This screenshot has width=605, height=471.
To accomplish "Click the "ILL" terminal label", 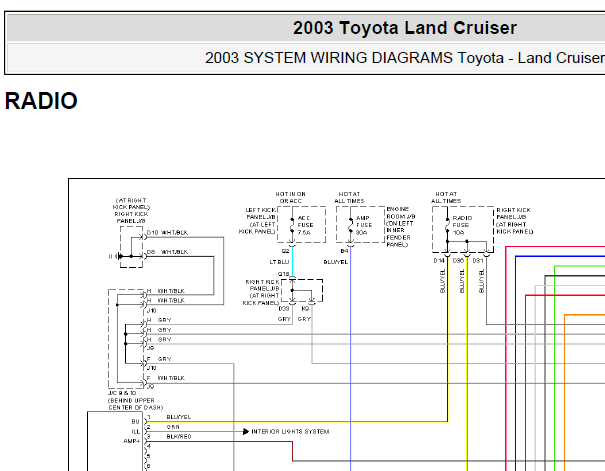I will click(135, 432).
